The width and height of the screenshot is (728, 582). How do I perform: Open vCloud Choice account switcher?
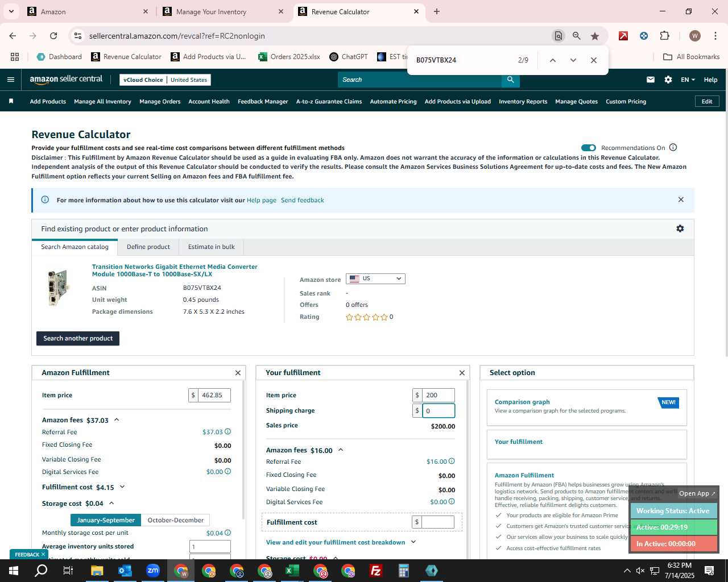point(166,80)
